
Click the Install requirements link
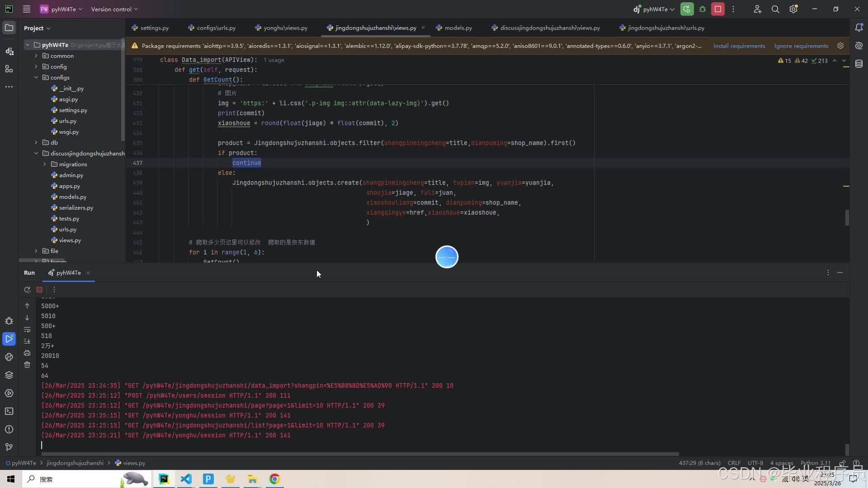pos(739,46)
